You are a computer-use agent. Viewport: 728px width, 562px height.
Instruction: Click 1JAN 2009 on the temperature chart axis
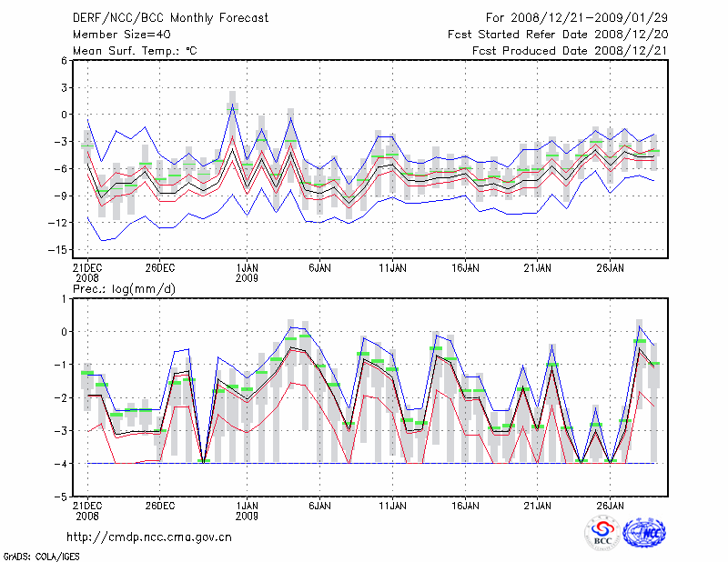tap(247, 273)
